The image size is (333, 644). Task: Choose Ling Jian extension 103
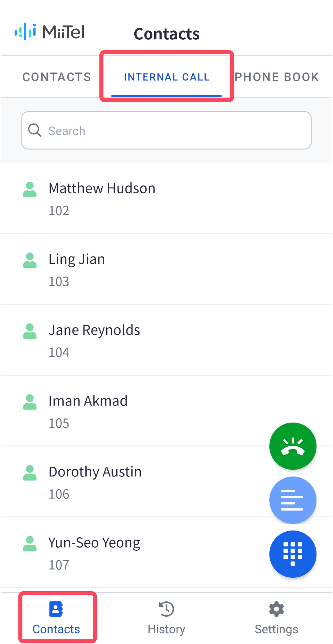[x=166, y=269]
